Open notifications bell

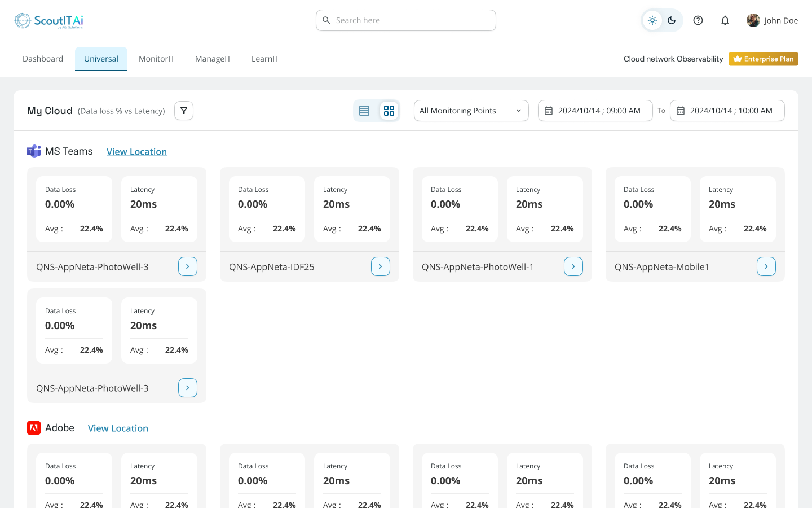[x=725, y=20]
